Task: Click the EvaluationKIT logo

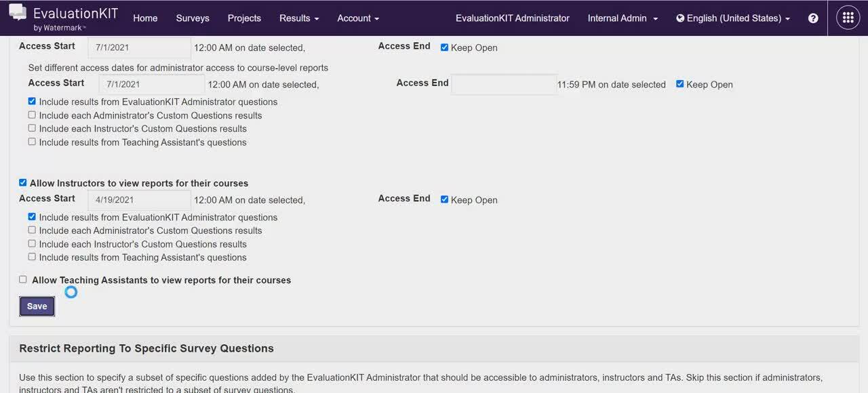Action: point(63,18)
